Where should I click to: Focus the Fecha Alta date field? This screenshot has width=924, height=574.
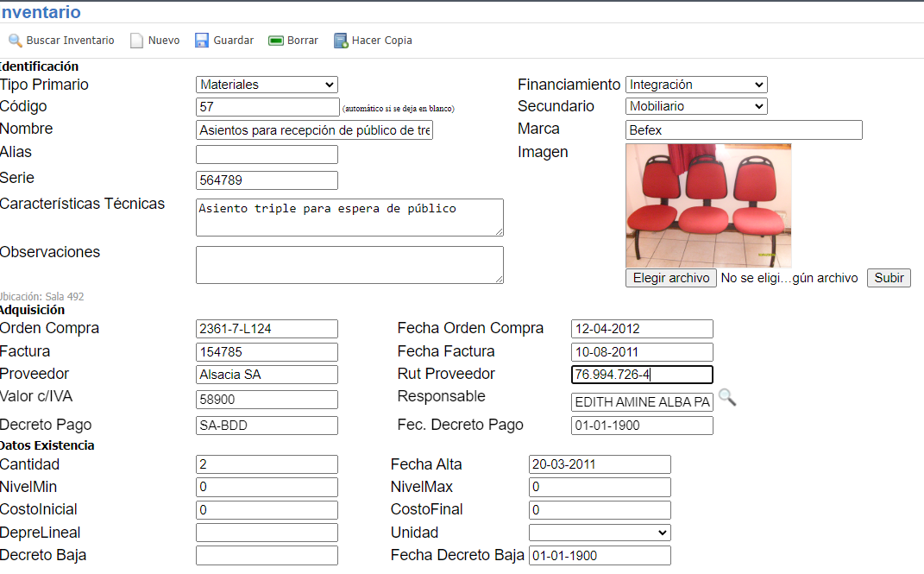pos(599,464)
